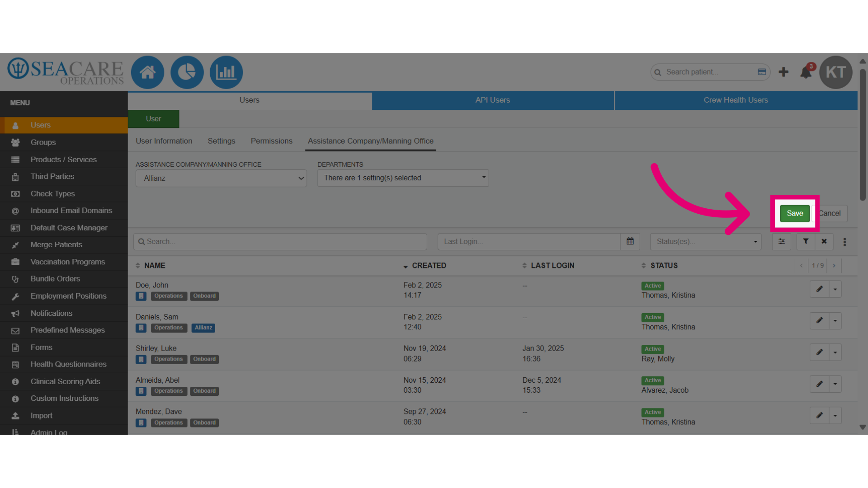This screenshot has width=868, height=488.
Task: Open Merge Patients menu item
Action: coord(64,245)
